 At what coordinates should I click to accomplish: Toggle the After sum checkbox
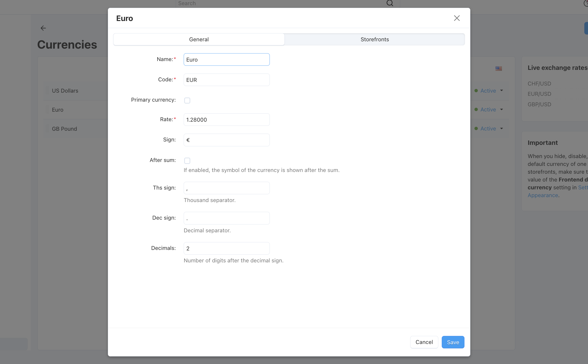187,161
